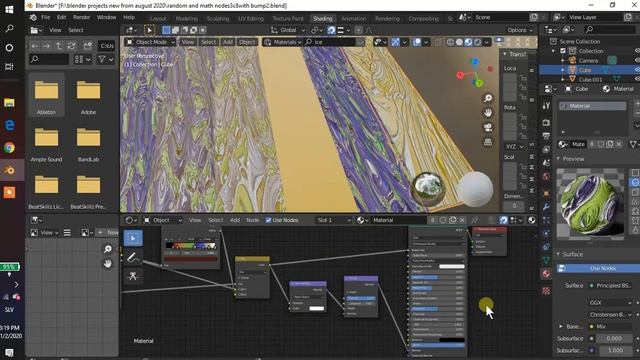Open the Output properties tab icon
The width and height of the screenshot is (640, 360).
[546, 136]
